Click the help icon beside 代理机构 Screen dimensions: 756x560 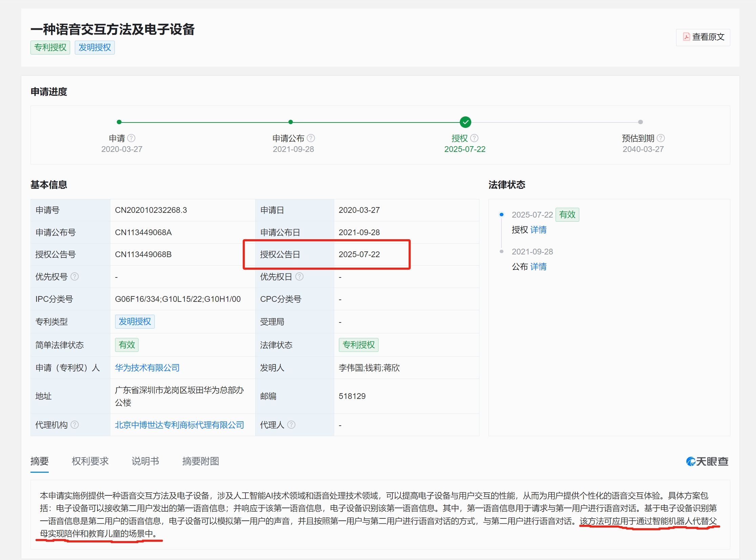[x=74, y=425]
